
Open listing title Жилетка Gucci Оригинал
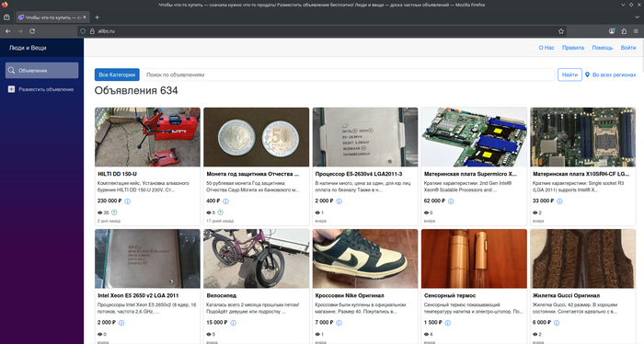(566, 295)
